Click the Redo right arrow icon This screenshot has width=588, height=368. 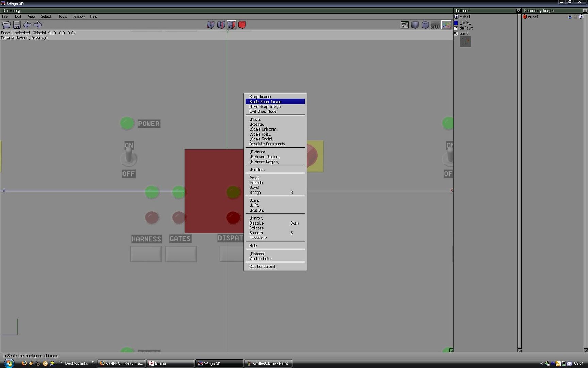(x=38, y=25)
